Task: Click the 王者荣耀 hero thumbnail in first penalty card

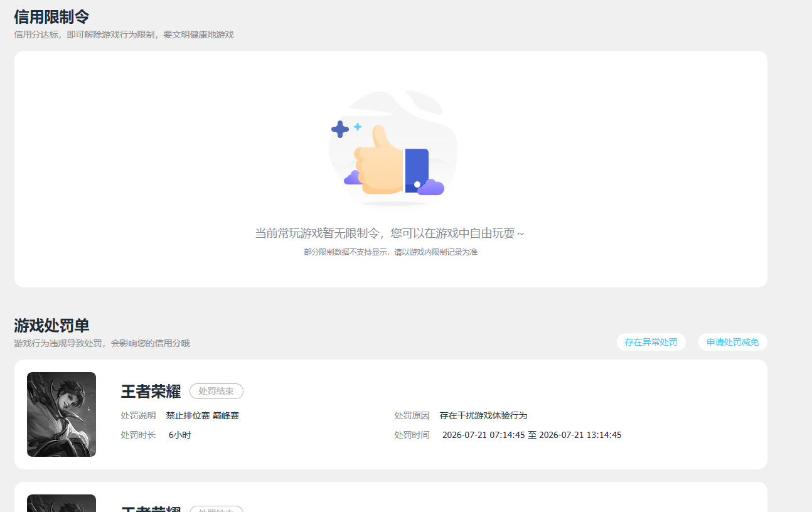Action: (61, 414)
